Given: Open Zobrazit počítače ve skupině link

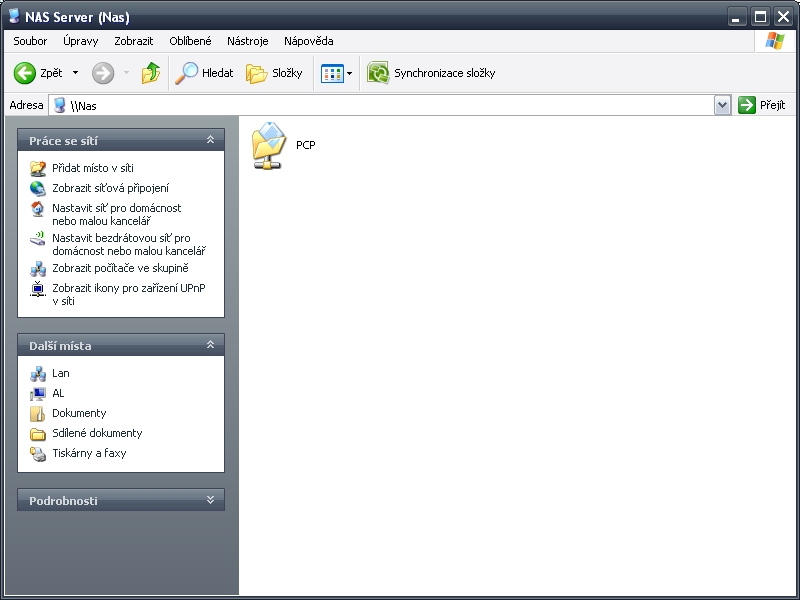Looking at the screenshot, I should click(x=120, y=268).
